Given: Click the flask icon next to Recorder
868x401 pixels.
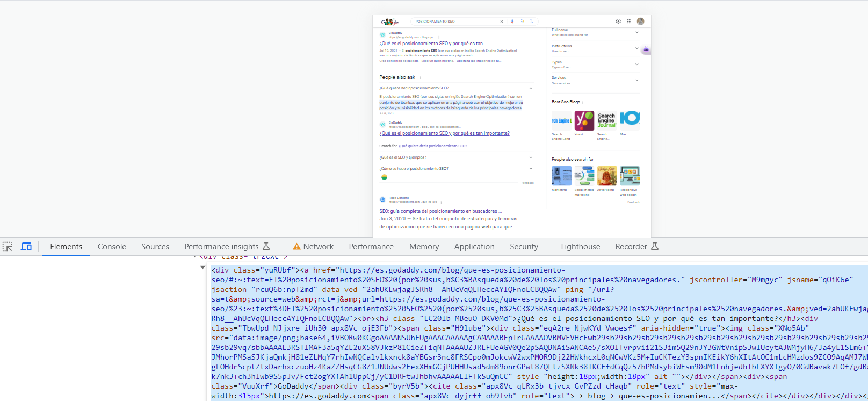Looking at the screenshot, I should pos(654,246).
